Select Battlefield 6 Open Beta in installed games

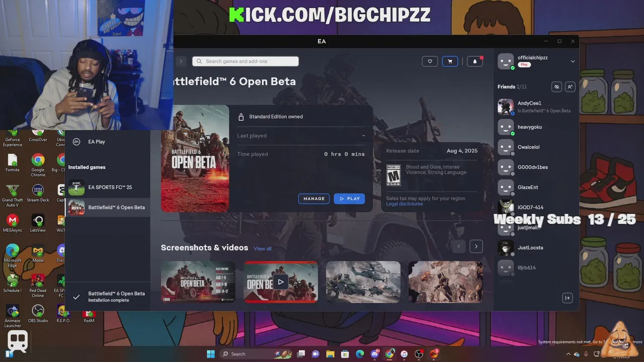tap(108, 207)
